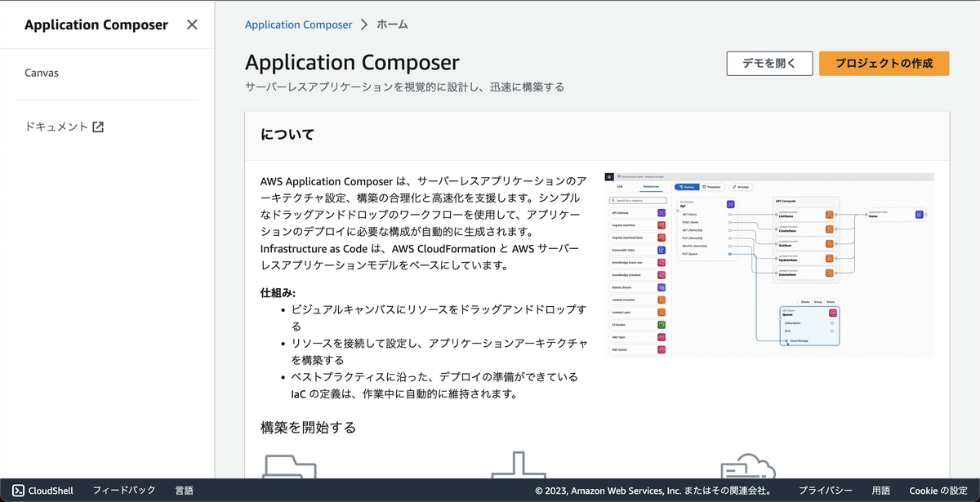This screenshot has width=980, height=502.
Task: Click the Application Composer page title
Action: [352, 63]
